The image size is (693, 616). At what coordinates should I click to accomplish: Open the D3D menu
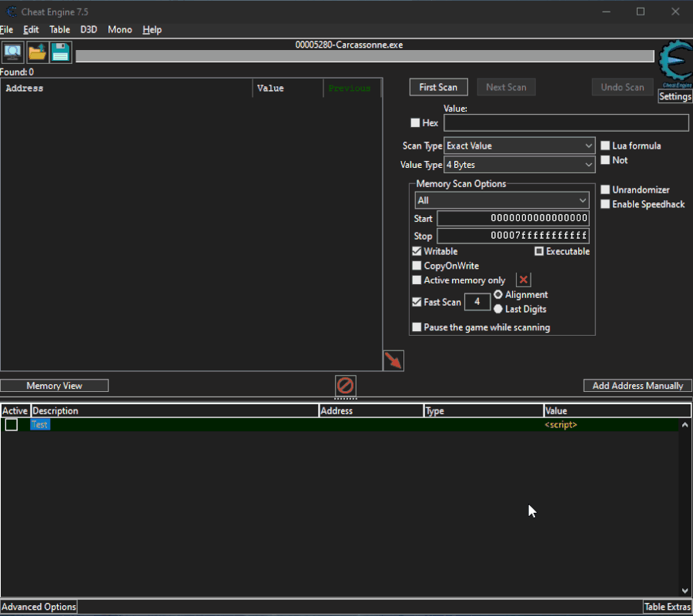click(x=89, y=29)
